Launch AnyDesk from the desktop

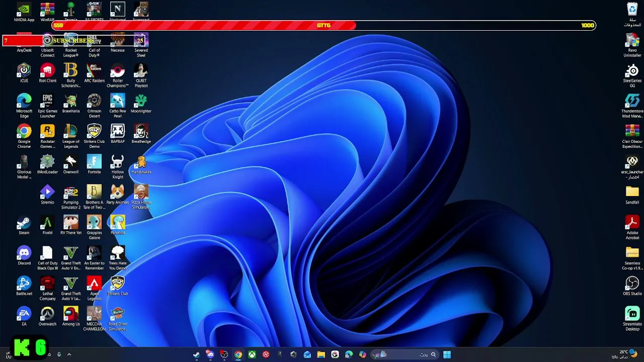[x=24, y=44]
